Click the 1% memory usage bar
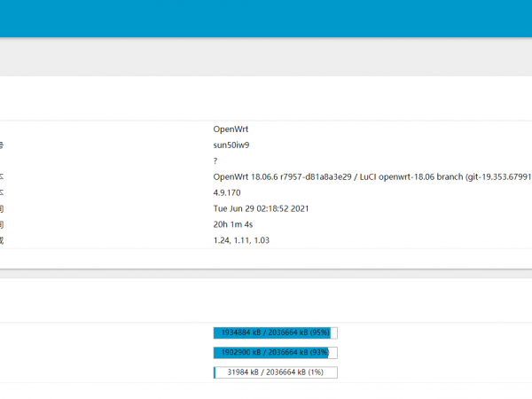The image size is (532, 399). click(275, 372)
